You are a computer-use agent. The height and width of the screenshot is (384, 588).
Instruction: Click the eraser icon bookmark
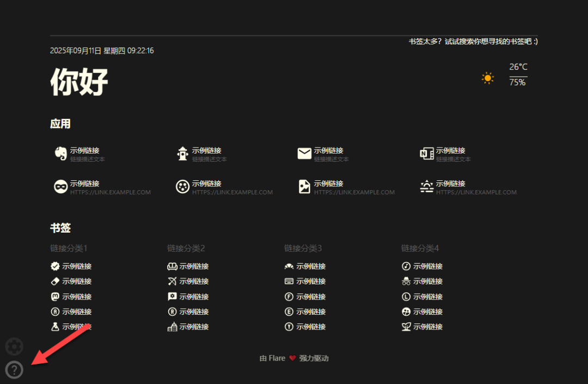coord(71,281)
